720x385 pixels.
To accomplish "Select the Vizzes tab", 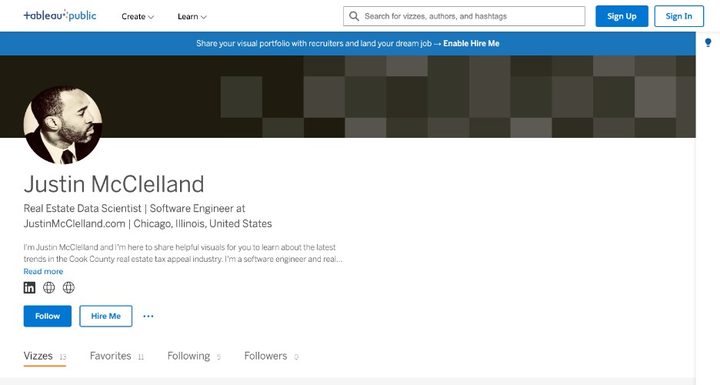I will tap(45, 356).
